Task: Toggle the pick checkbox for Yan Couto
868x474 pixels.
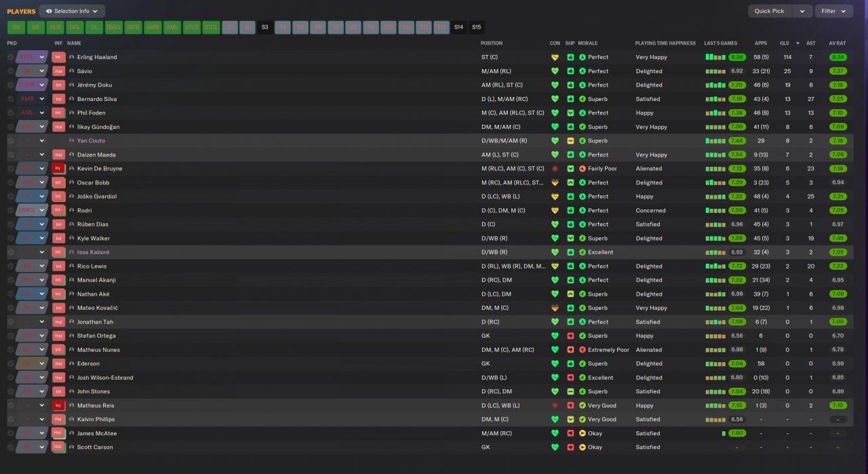Action: click(x=11, y=141)
